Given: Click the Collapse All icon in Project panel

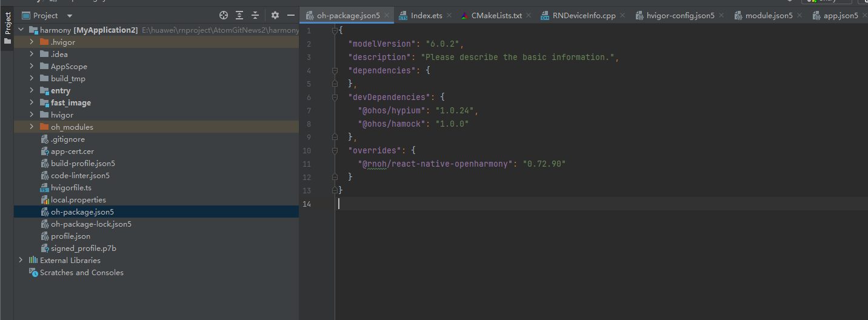Looking at the screenshot, I should 255,15.
